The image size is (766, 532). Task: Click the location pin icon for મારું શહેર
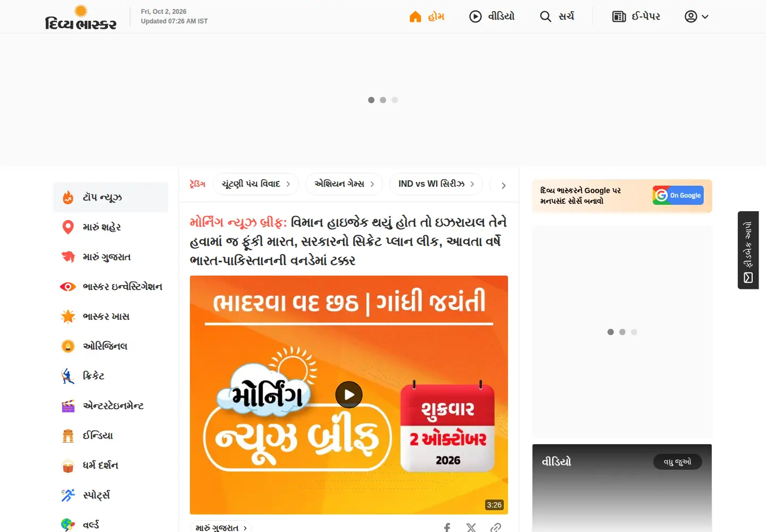(68, 227)
